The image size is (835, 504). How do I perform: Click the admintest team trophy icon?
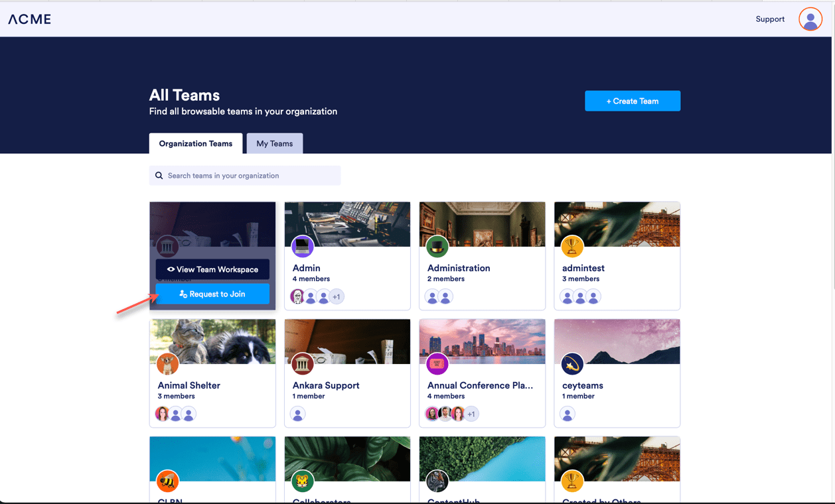click(572, 247)
